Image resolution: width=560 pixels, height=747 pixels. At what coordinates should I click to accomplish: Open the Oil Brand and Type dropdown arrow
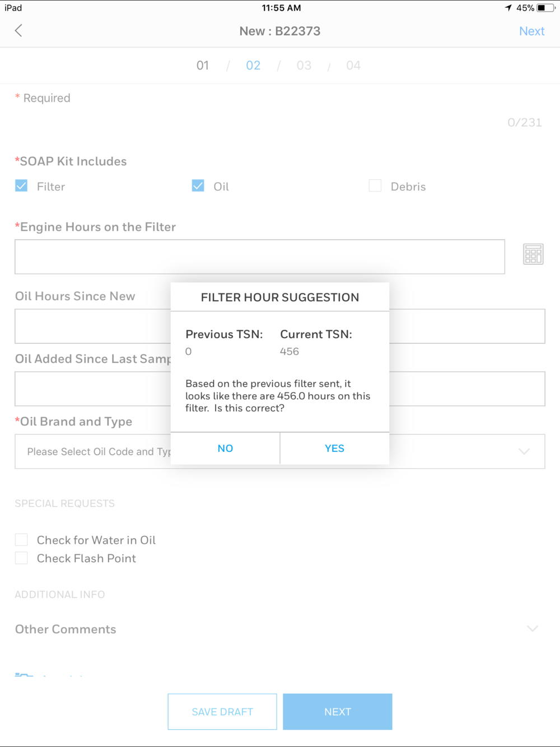pos(524,451)
